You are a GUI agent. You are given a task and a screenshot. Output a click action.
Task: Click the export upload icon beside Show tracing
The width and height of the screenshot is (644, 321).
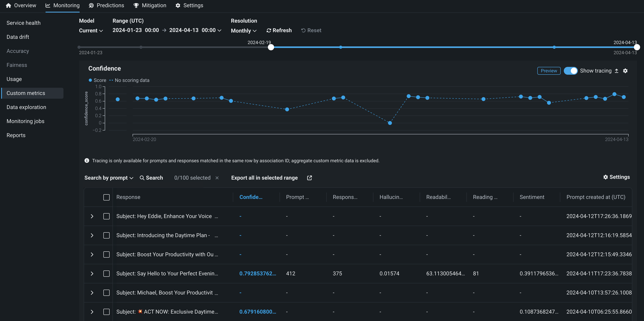[617, 71]
